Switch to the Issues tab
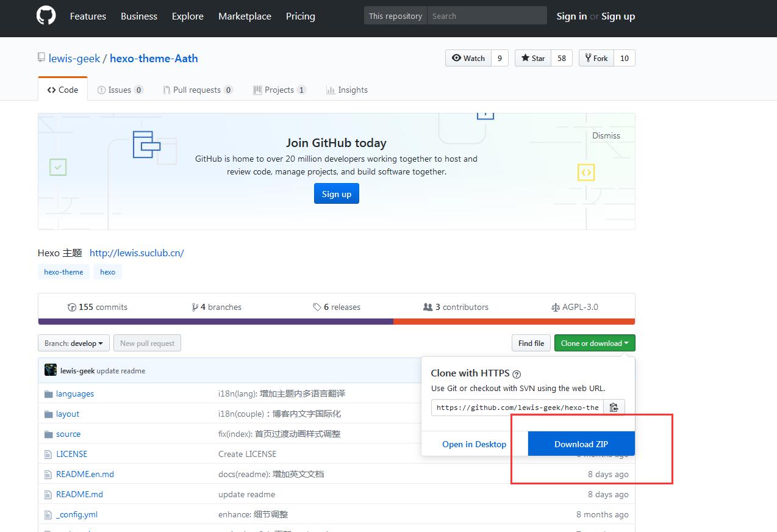The height and width of the screenshot is (532, 777). [x=120, y=90]
